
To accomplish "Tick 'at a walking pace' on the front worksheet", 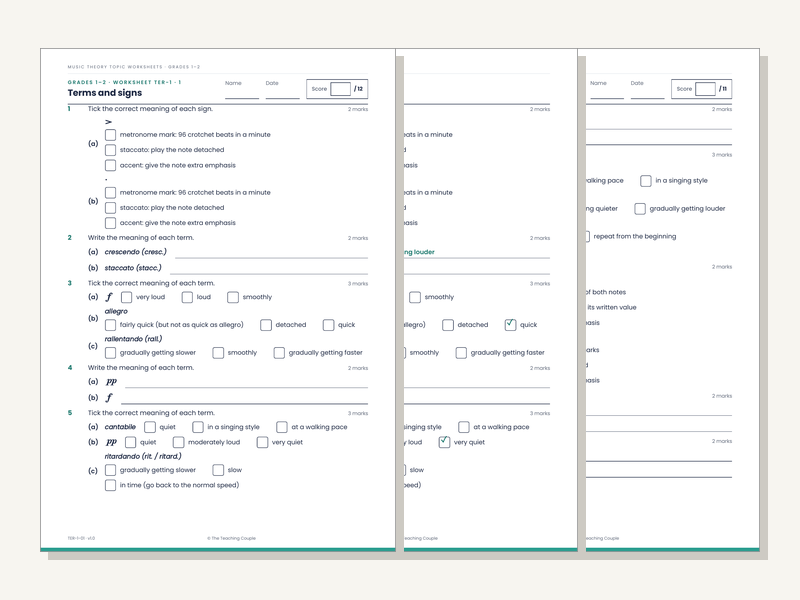I will (x=282, y=427).
